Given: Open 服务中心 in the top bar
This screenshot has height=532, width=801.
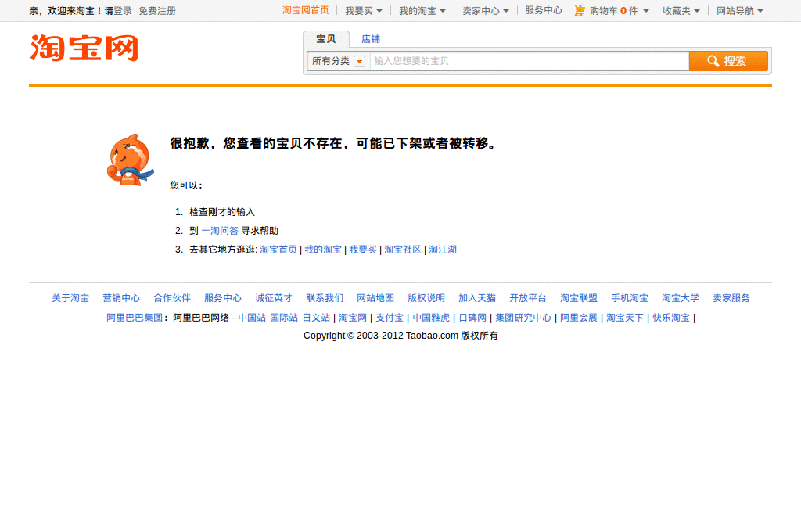Looking at the screenshot, I should [543, 10].
